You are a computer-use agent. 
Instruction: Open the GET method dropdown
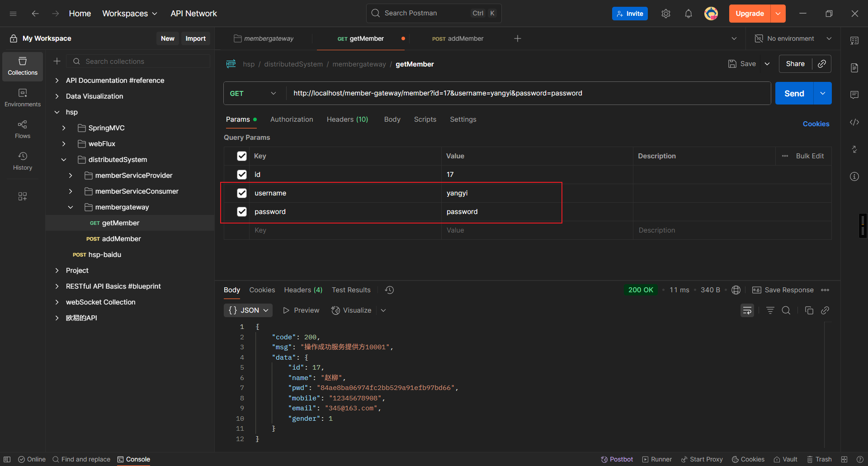[x=253, y=93]
